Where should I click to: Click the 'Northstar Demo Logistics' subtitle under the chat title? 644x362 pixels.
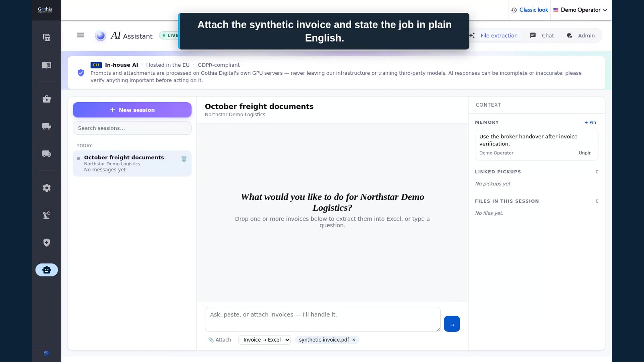point(235,115)
